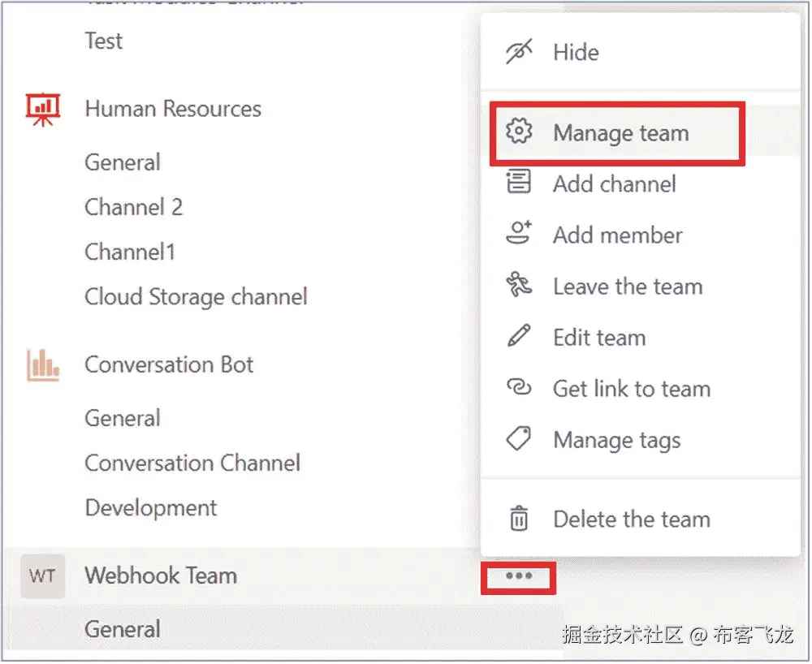The width and height of the screenshot is (812, 664).
Task: Open Webhook Team more options ellipsis
Action: (x=518, y=576)
